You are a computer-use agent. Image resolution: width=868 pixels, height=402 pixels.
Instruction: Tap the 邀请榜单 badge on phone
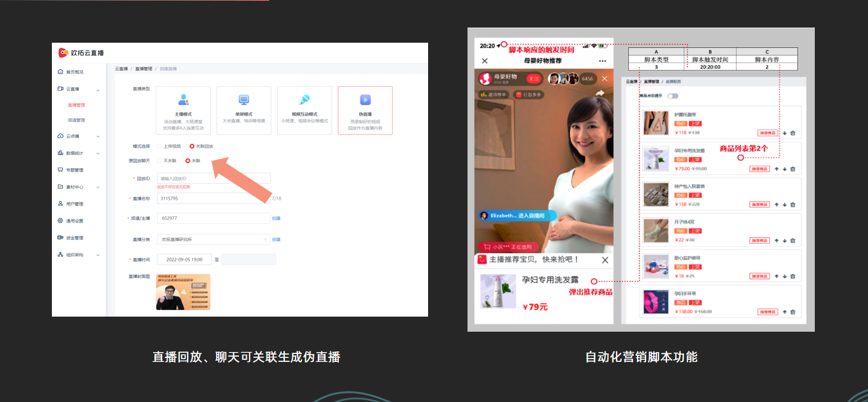[493, 95]
